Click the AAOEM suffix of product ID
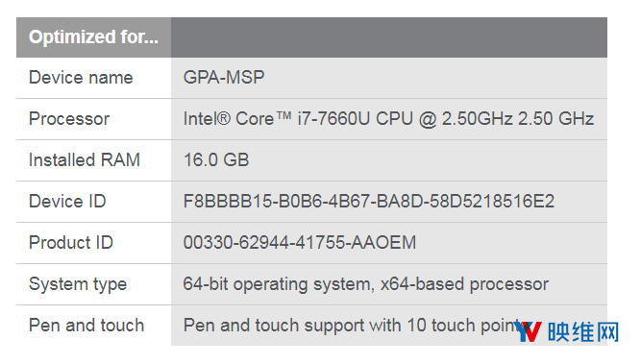This screenshot has height=364, width=641. pyautogui.click(x=383, y=243)
